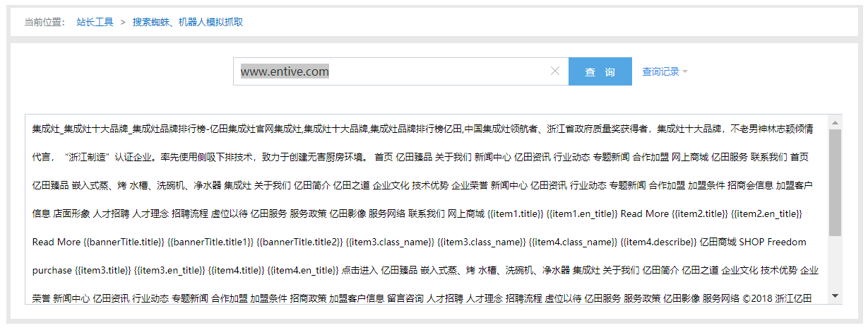The image size is (868, 328).
Task: Click the text 点击进入 in results
Action: coord(359,270)
